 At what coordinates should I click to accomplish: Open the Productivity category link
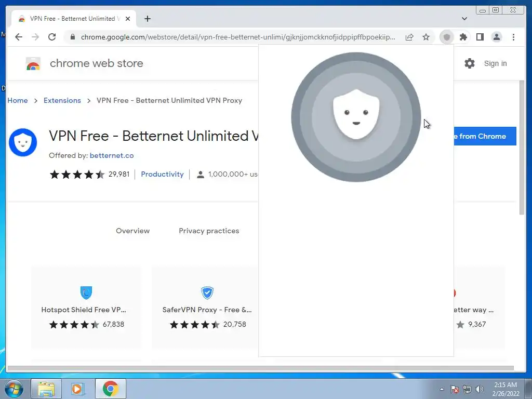162,174
